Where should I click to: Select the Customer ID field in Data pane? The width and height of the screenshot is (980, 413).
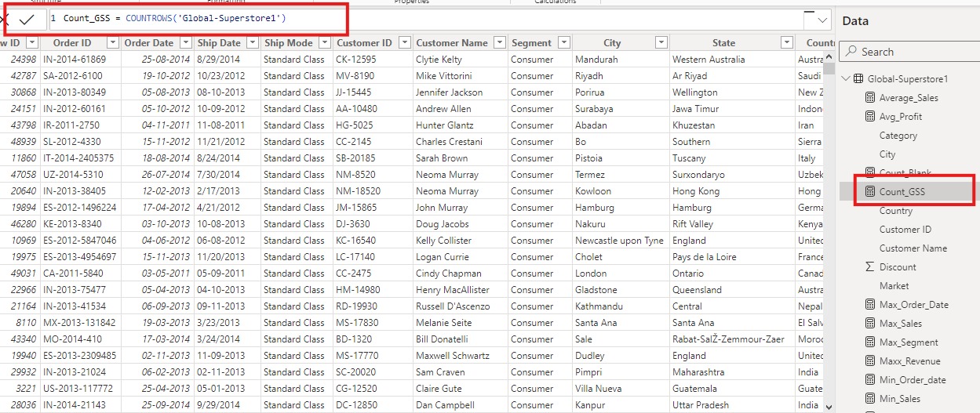coord(905,229)
